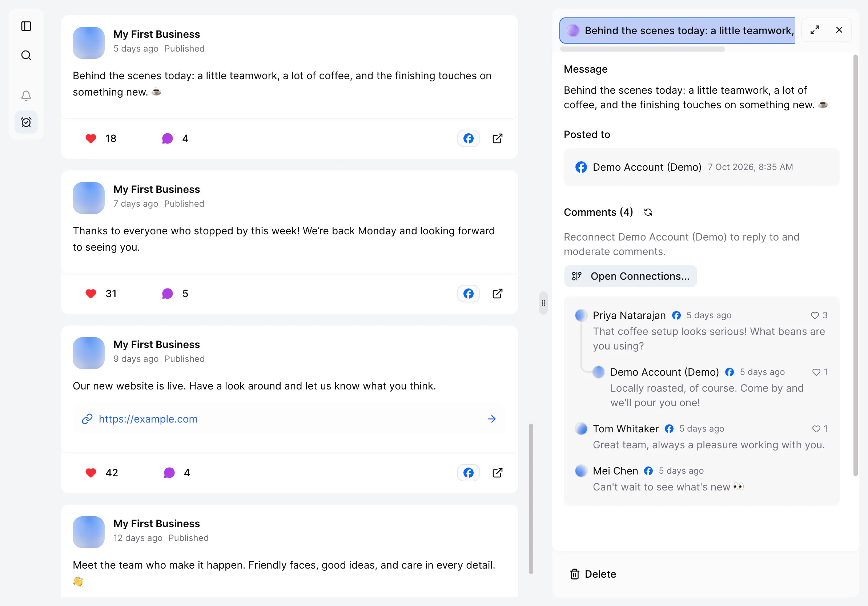868x606 pixels.
Task: Click the heart icon showing 18 likes
Action: tap(91, 139)
